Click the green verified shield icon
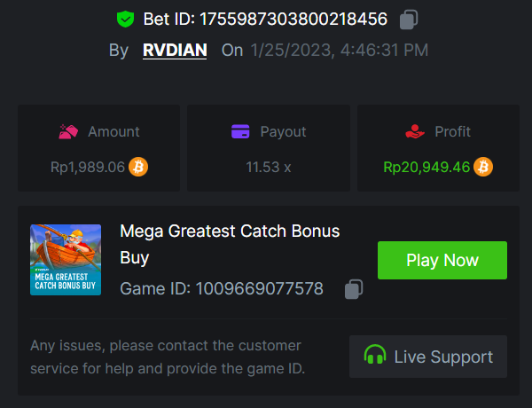Viewport: 532px width, 408px height. click(x=125, y=19)
